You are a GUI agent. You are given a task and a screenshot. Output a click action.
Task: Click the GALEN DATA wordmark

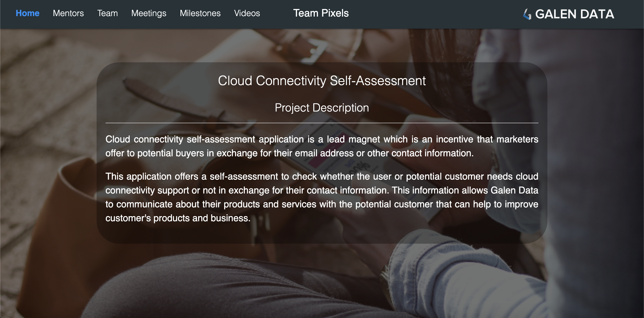tap(574, 15)
